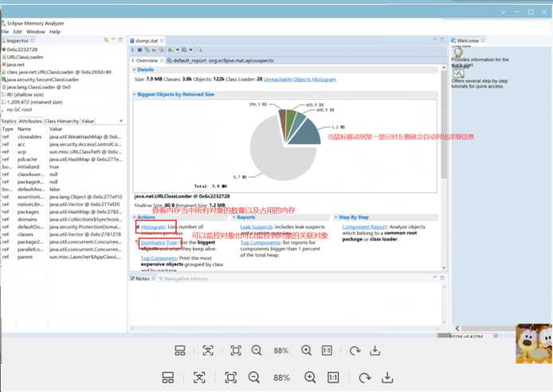Select the Statics tab in Inspector
The width and height of the screenshot is (553, 392).
pos(9,121)
